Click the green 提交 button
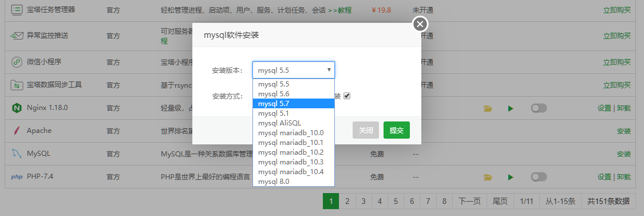 point(396,130)
